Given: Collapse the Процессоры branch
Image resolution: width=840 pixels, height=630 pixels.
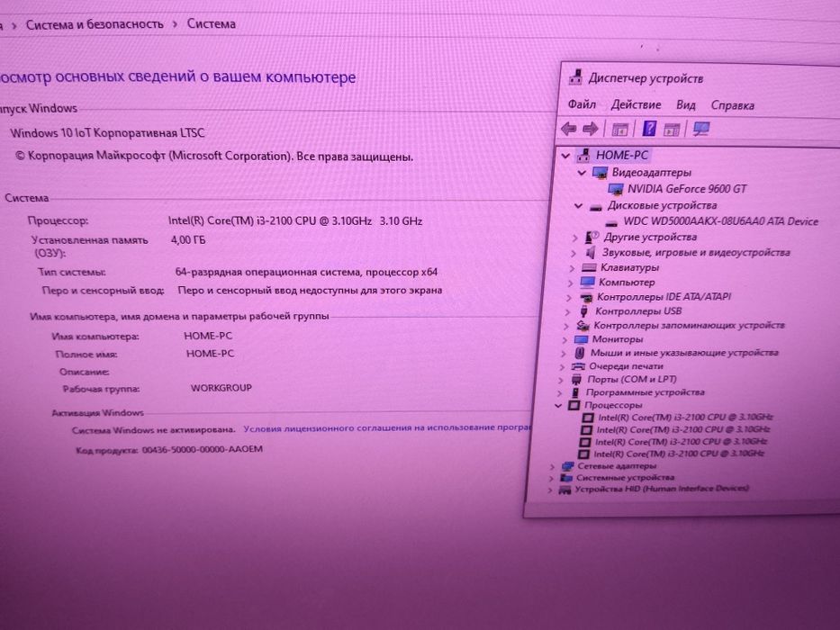Looking at the screenshot, I should coord(558,406).
